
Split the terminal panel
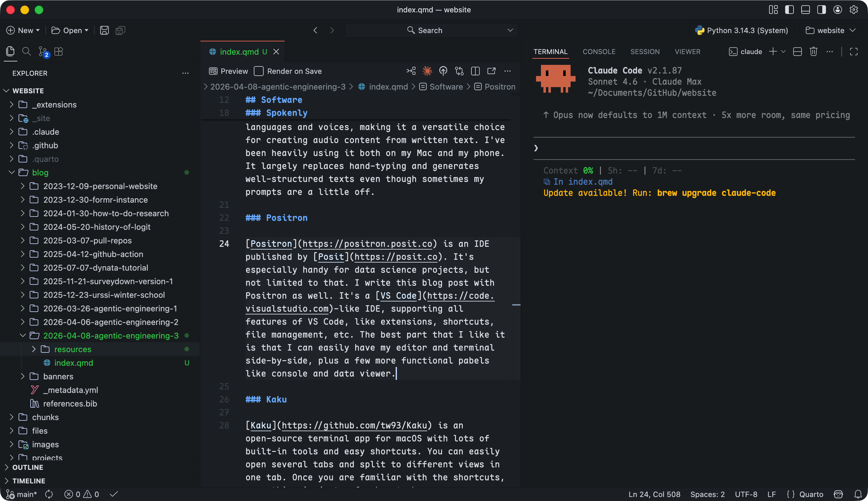pos(798,52)
